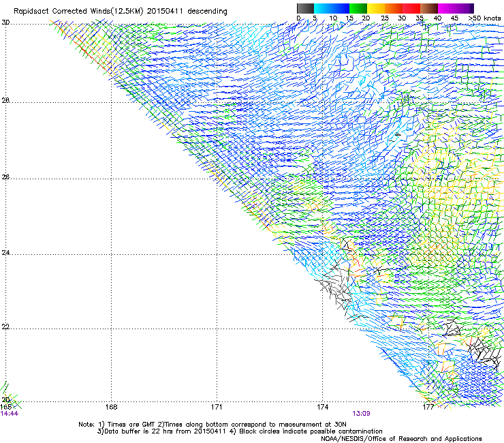
Task: Click the magenta 40-45 knots color swatch
Action: (447, 8)
